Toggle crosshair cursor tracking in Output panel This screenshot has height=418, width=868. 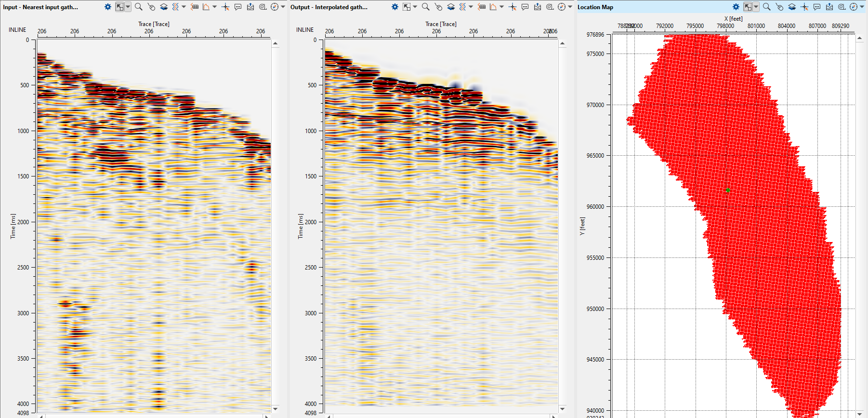coord(513,7)
